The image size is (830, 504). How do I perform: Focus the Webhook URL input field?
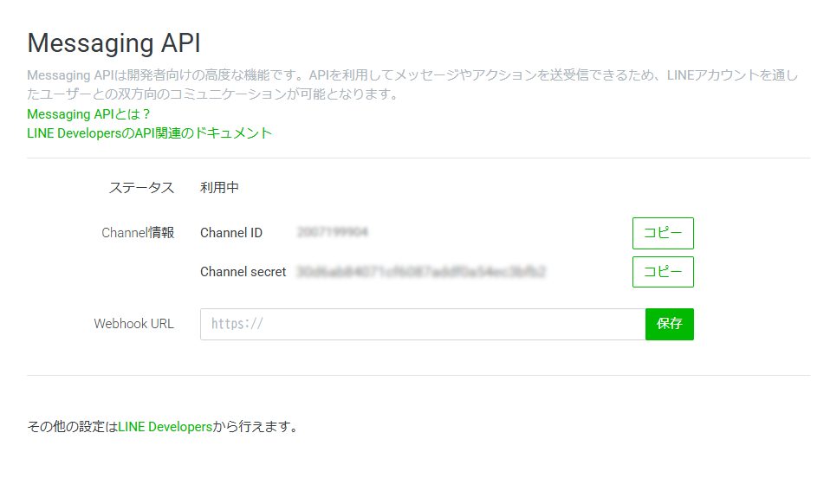coord(423,324)
